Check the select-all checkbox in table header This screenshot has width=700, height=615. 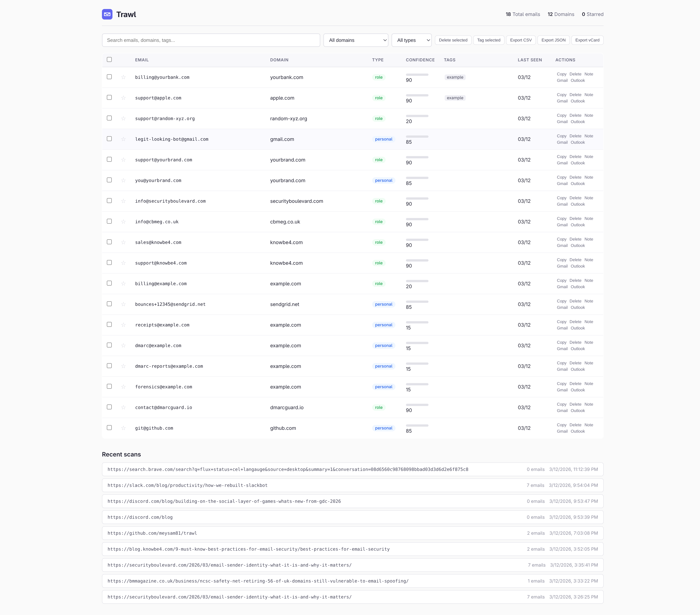(109, 59)
